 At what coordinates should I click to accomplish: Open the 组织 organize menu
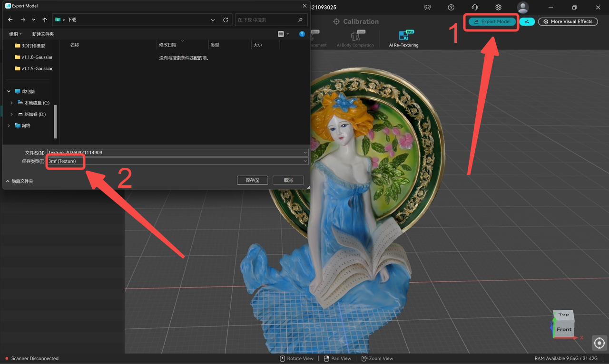15,34
